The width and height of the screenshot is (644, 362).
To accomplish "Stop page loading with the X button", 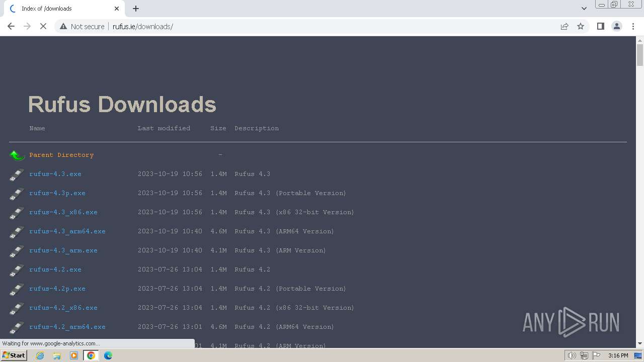I will (43, 26).
